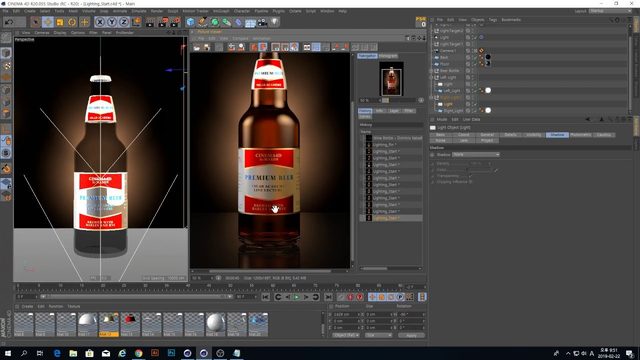Viewport: 640px width, 360px height.
Task: Toggle the Z axis lock
Action: point(124,22)
